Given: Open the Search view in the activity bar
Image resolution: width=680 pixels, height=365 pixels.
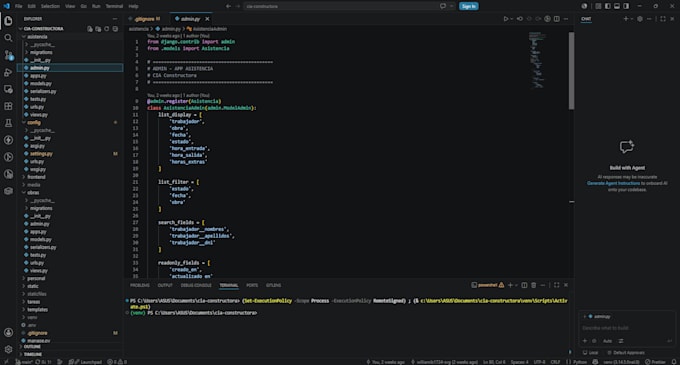Looking at the screenshot, I should pos(8,38).
